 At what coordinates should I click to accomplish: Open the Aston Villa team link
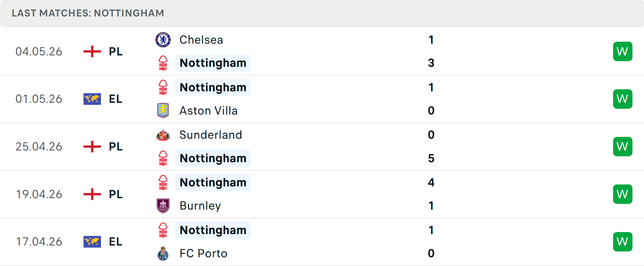click(209, 110)
